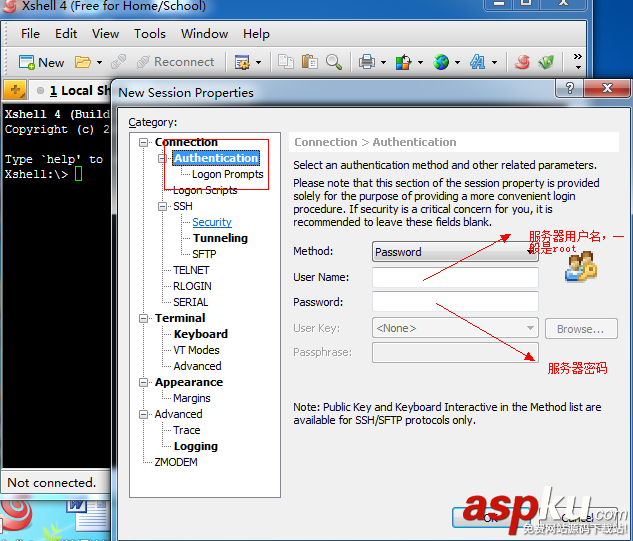633x541 pixels.
Task: Select Logon Scripts tree item
Action: click(x=205, y=190)
